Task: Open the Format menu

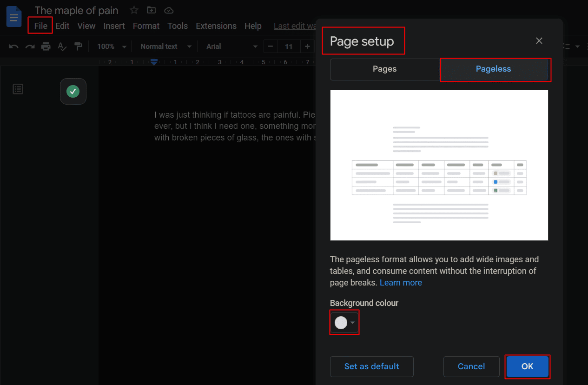Action: (x=146, y=26)
